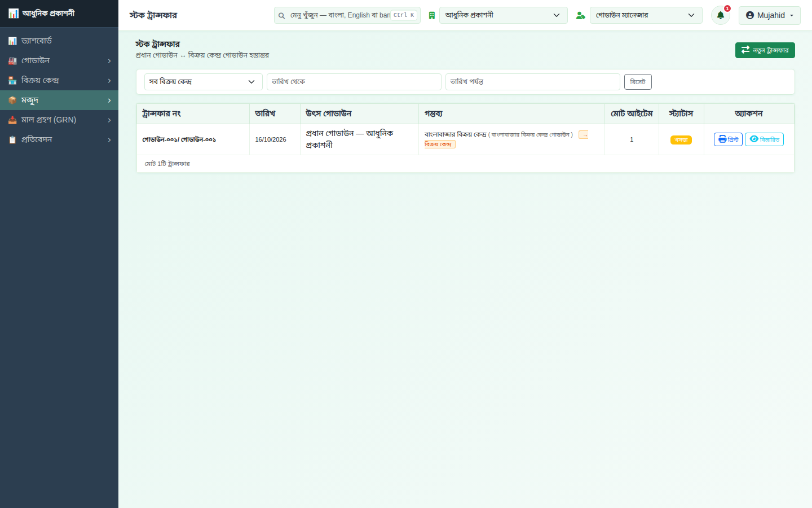This screenshot has width=812, height=508.
Task: Click বিস্তারিত button in transfer row
Action: [764, 139]
